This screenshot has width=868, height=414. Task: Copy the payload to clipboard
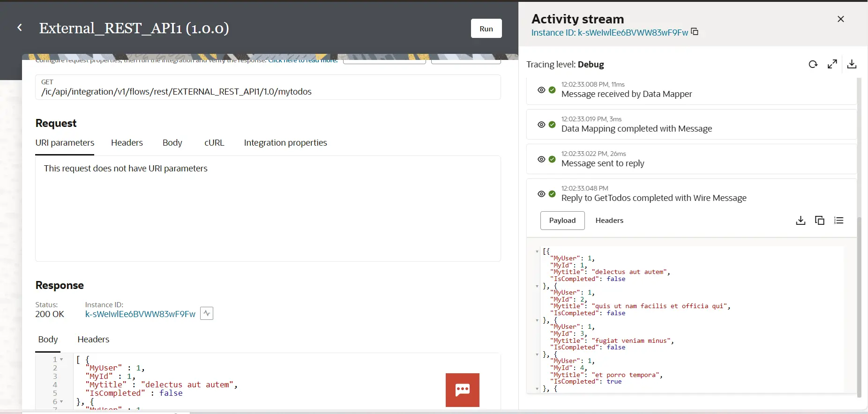coord(820,221)
